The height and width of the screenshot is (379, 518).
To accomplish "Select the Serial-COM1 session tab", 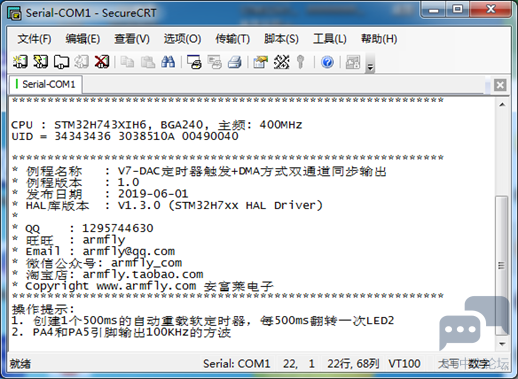I will point(46,84).
